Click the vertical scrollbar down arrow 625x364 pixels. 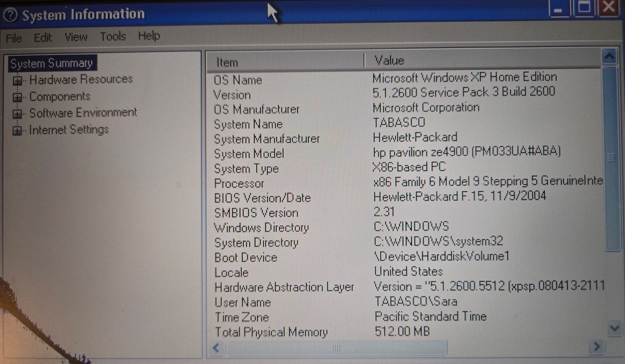point(614,328)
